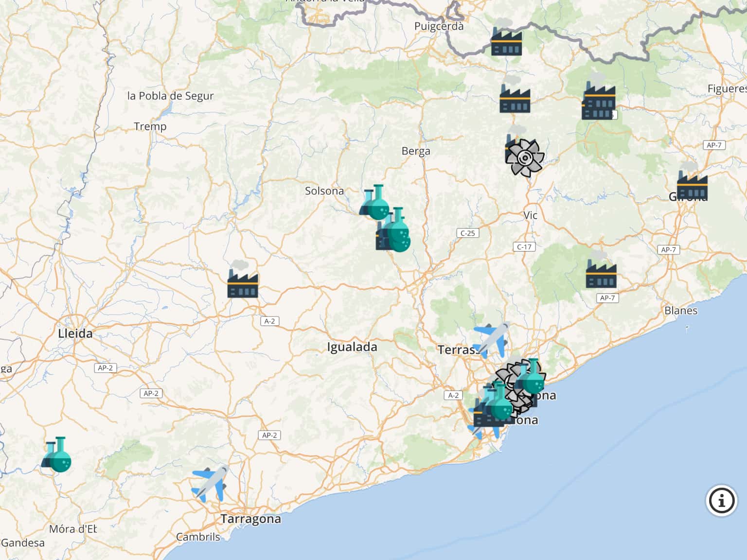Open the factory marker northeast of Berga
The image size is (747, 560).
click(515, 96)
